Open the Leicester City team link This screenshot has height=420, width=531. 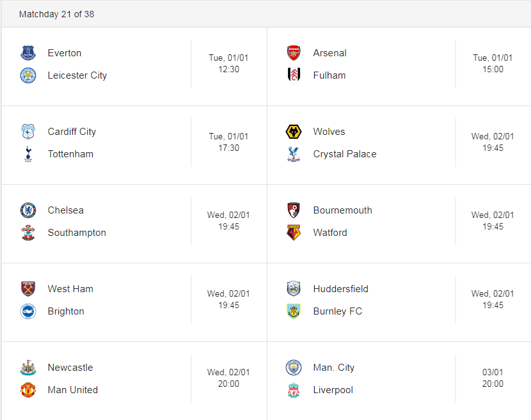[77, 75]
